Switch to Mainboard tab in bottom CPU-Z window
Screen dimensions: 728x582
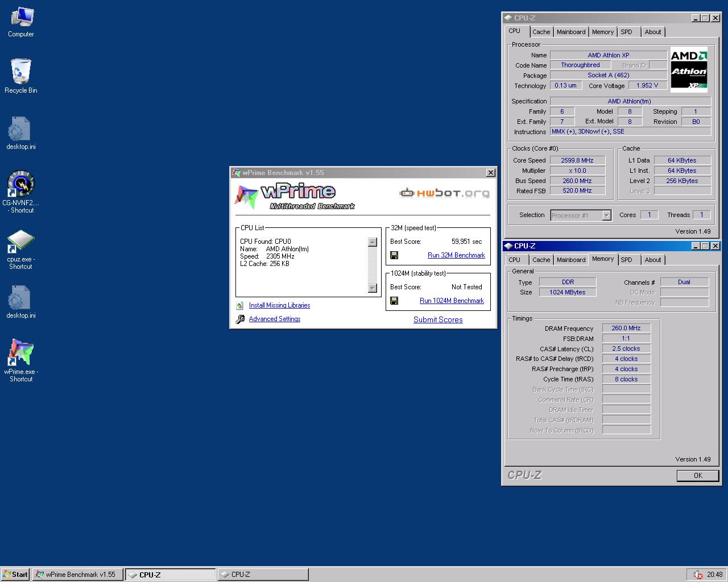(x=571, y=260)
